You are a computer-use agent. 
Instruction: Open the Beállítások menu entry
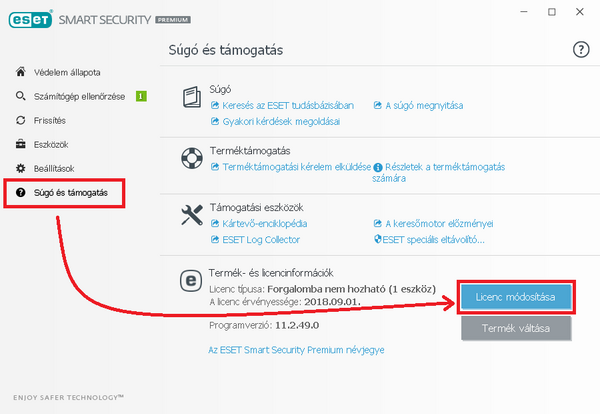[x=58, y=168]
